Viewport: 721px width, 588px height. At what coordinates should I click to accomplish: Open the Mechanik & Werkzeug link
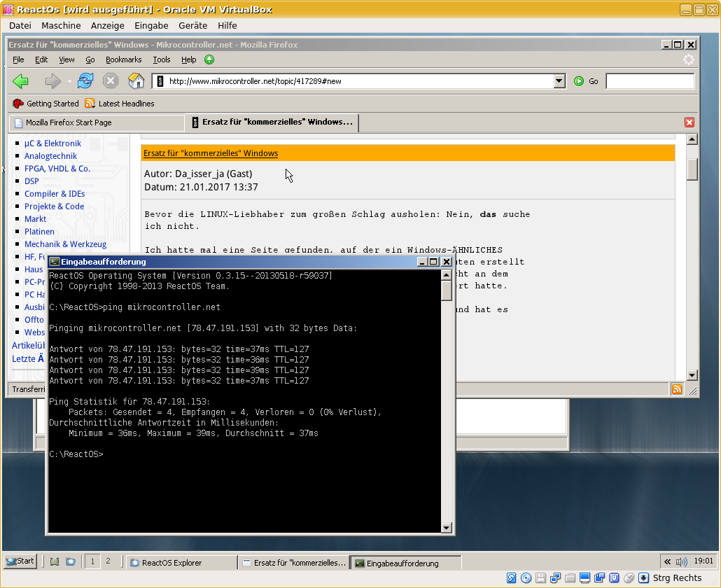[65, 244]
